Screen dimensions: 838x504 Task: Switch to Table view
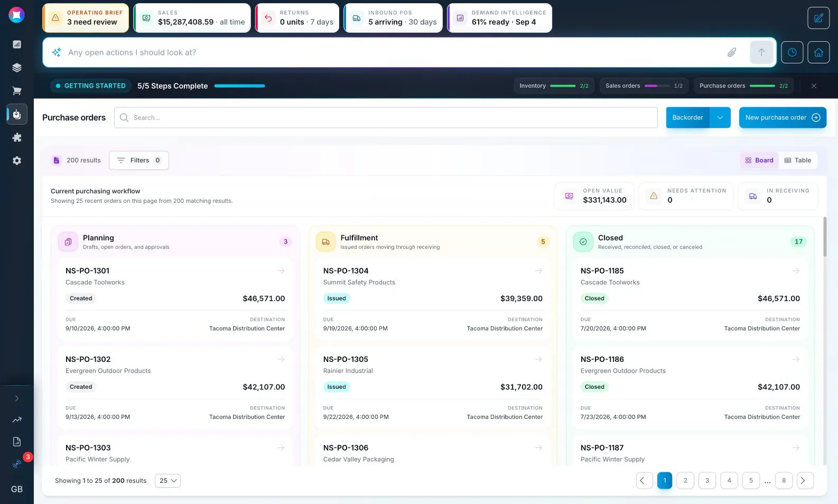798,160
